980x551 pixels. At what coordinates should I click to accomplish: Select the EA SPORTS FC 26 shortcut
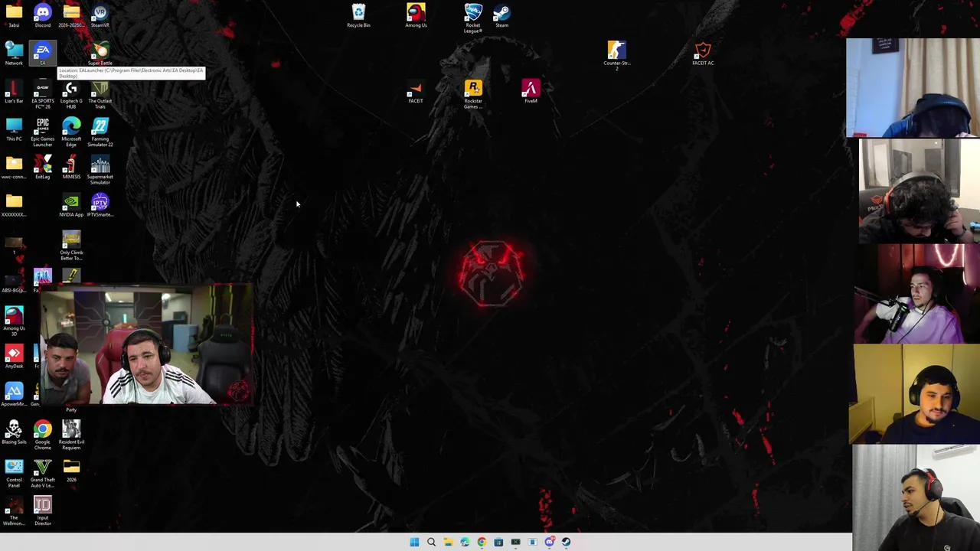point(42,94)
